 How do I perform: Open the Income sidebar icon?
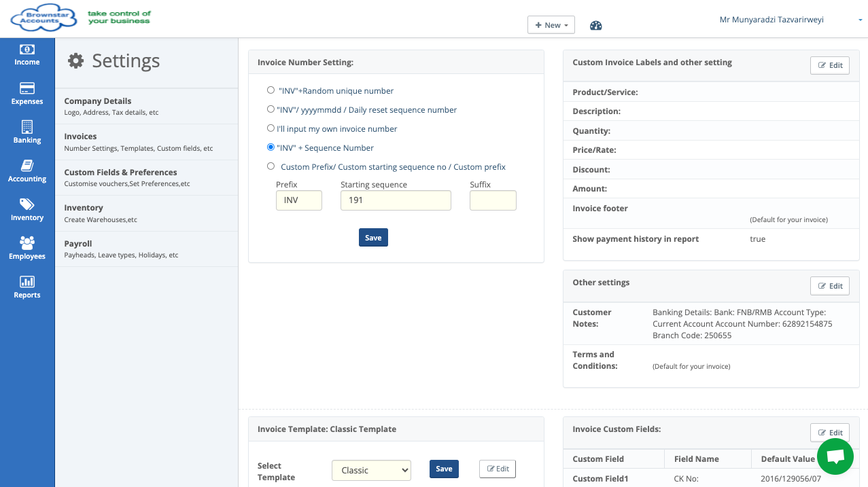27,50
